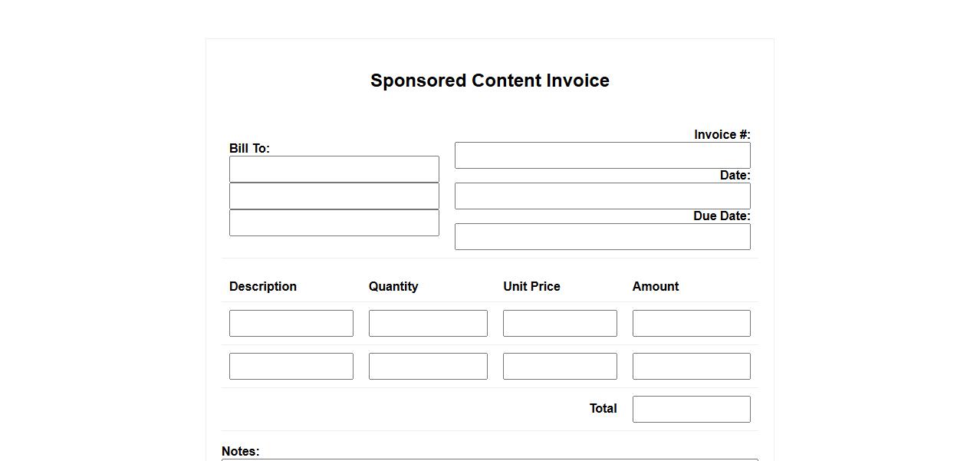This screenshot has height=461, width=980.
Task: Click the first row Amount field
Action: (691, 324)
